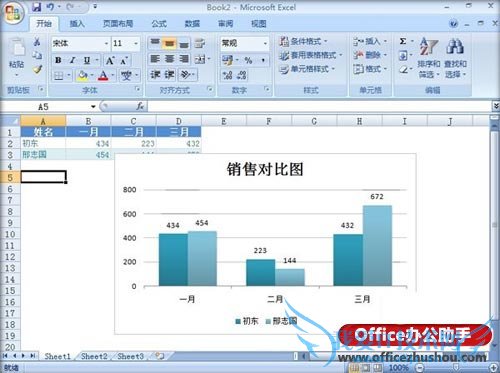Click the fx insert function button

[x=140, y=106]
